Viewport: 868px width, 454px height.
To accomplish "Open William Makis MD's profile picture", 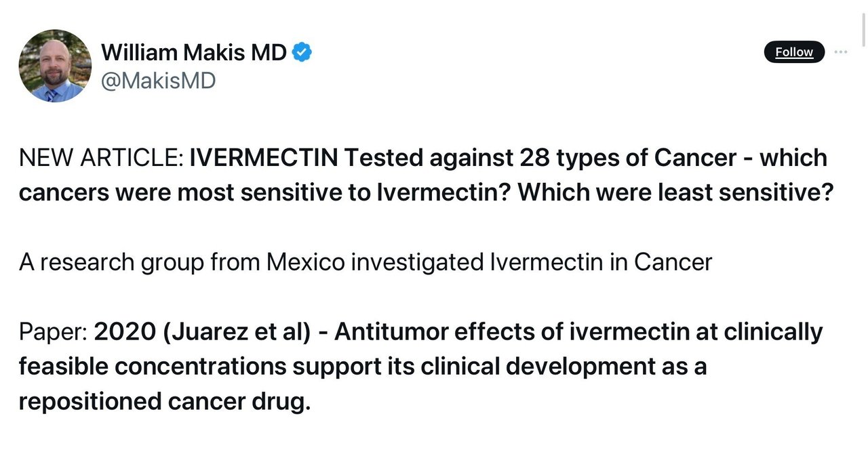I will pos(55,66).
